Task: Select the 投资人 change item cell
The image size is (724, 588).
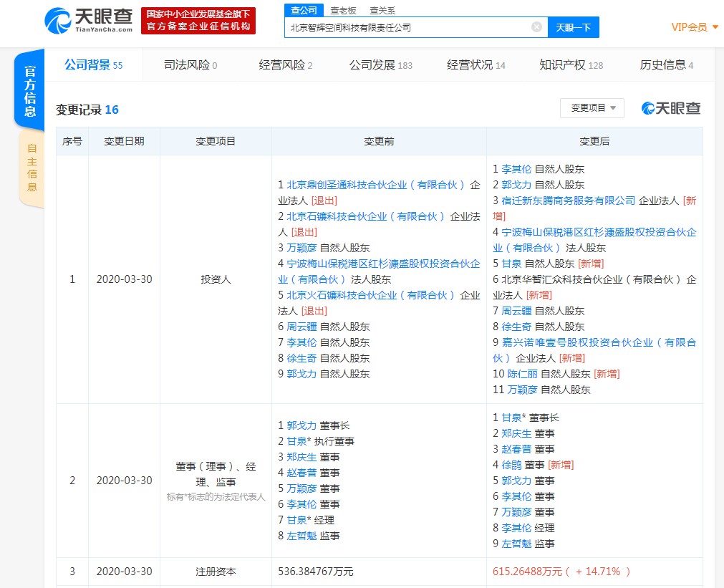Action: pos(216,279)
